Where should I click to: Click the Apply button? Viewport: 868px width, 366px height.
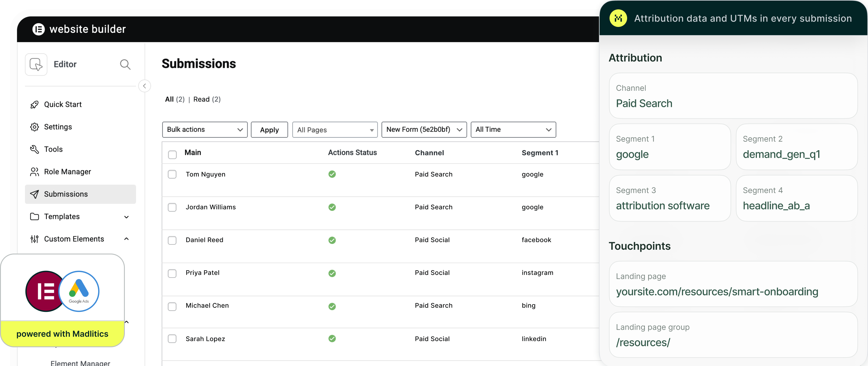coord(269,130)
